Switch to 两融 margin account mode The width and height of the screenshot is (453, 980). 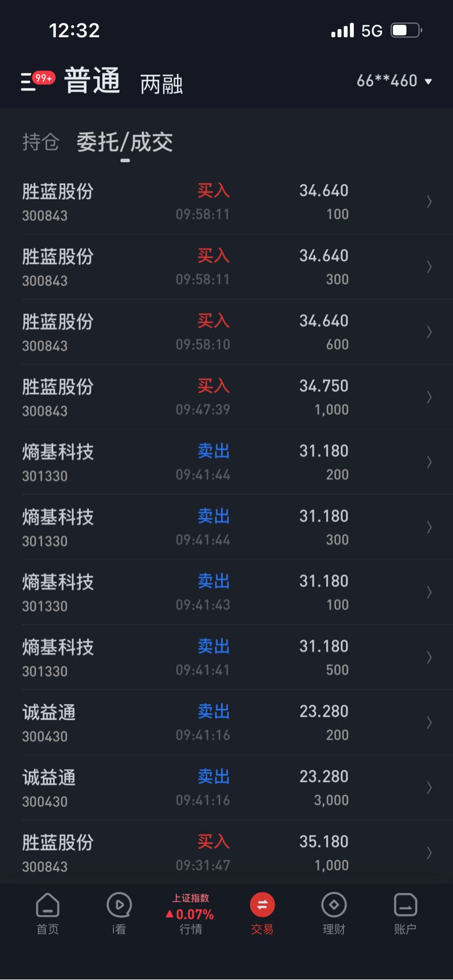162,84
